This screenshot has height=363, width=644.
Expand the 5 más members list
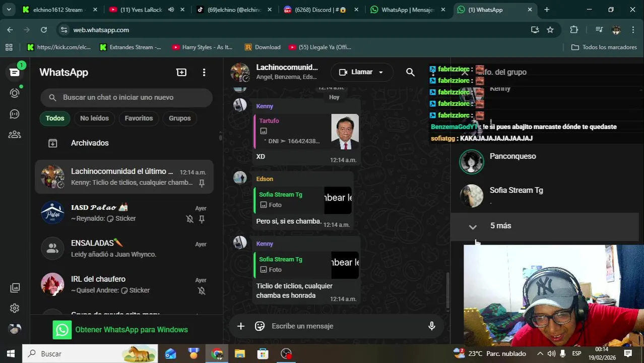pos(544,226)
